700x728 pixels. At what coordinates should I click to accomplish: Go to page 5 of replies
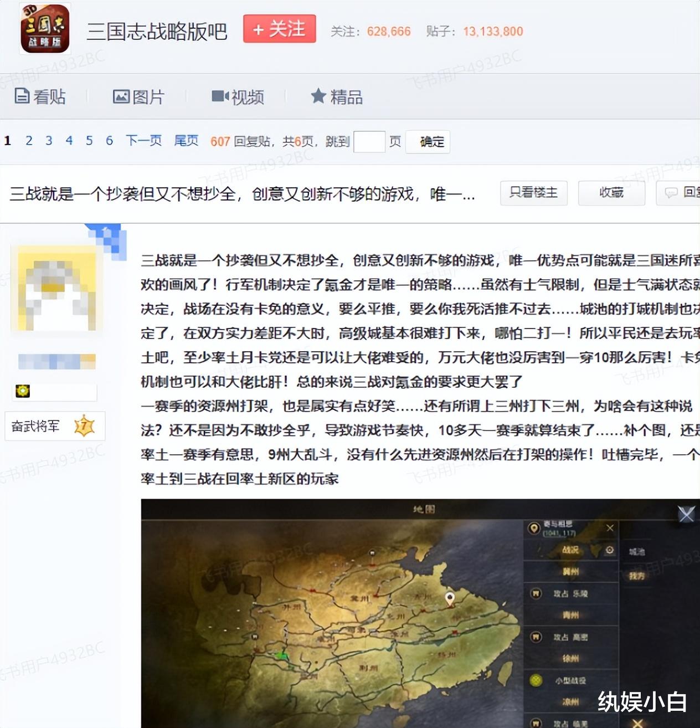click(89, 141)
